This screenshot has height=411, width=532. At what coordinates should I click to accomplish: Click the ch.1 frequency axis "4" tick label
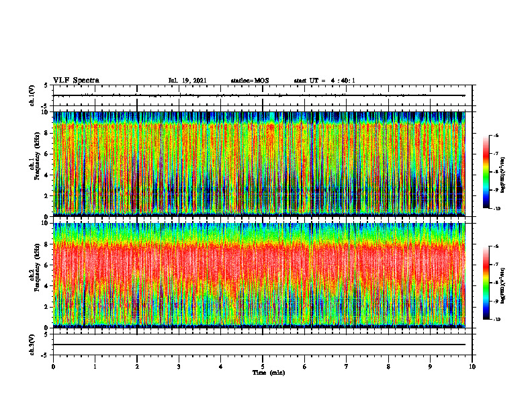(x=47, y=175)
